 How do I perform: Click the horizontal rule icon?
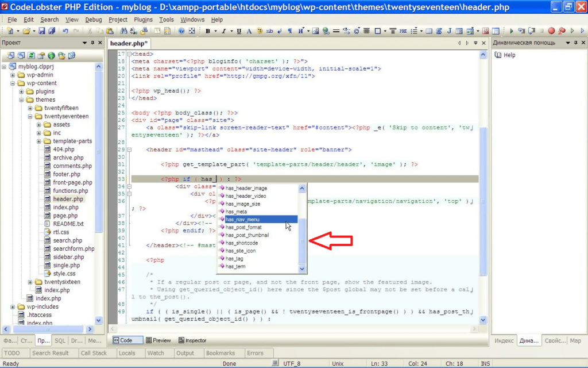[x=336, y=31]
